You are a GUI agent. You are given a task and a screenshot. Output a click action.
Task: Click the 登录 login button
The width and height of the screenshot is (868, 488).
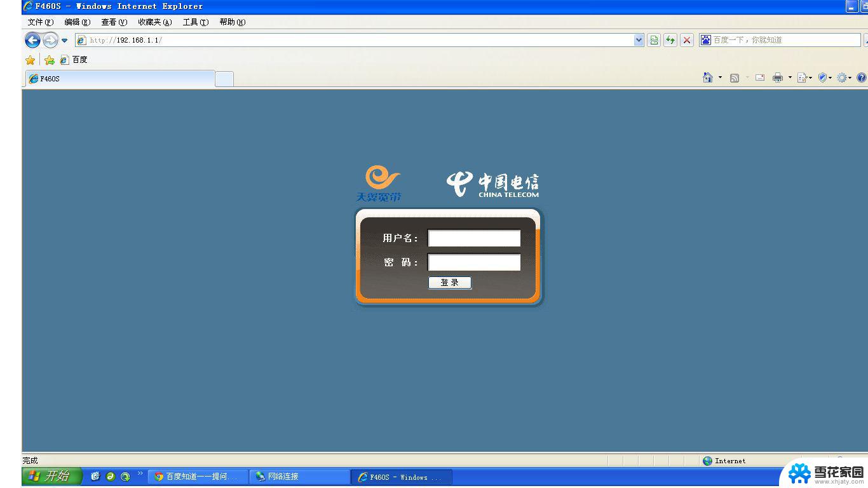450,283
